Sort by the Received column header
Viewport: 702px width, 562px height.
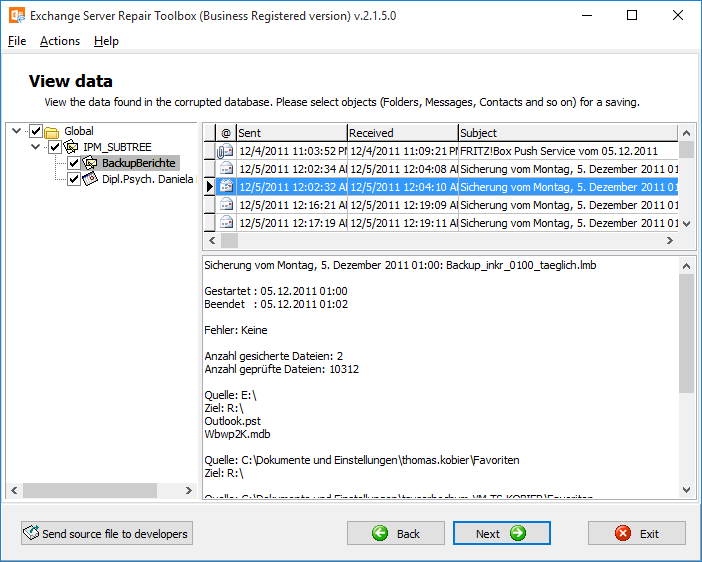(403, 133)
